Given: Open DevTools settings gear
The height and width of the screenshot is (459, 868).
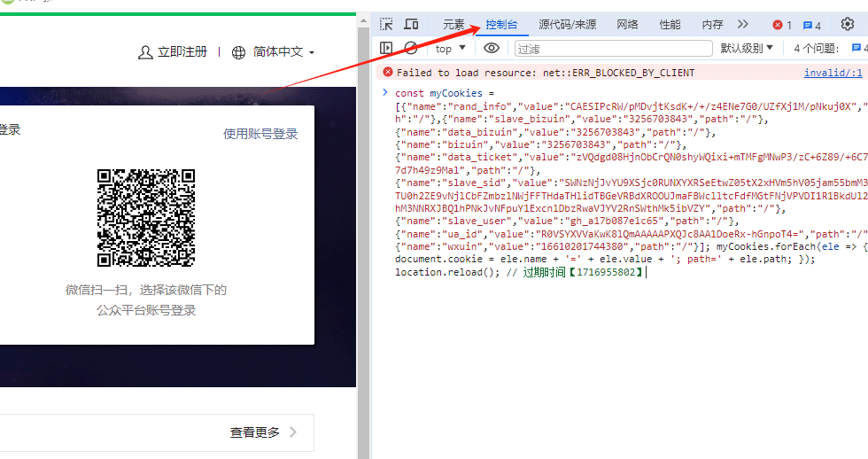Looking at the screenshot, I should pos(848,24).
